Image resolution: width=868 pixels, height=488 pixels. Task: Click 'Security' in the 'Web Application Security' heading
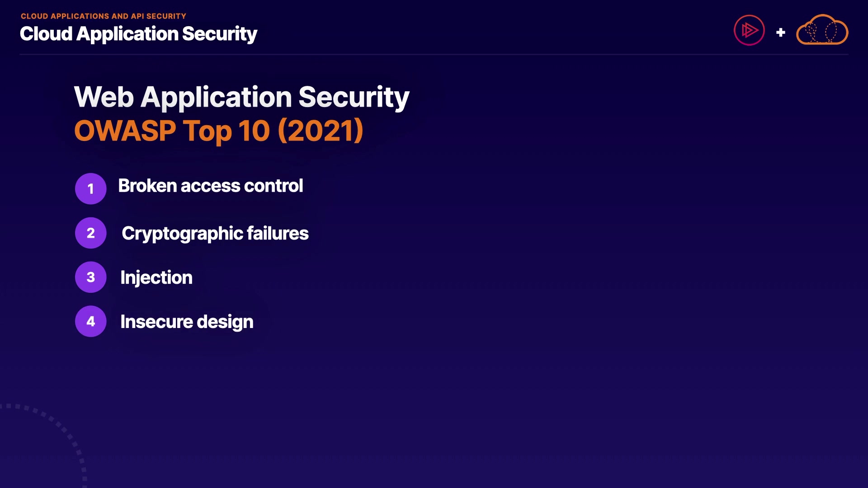tap(354, 97)
